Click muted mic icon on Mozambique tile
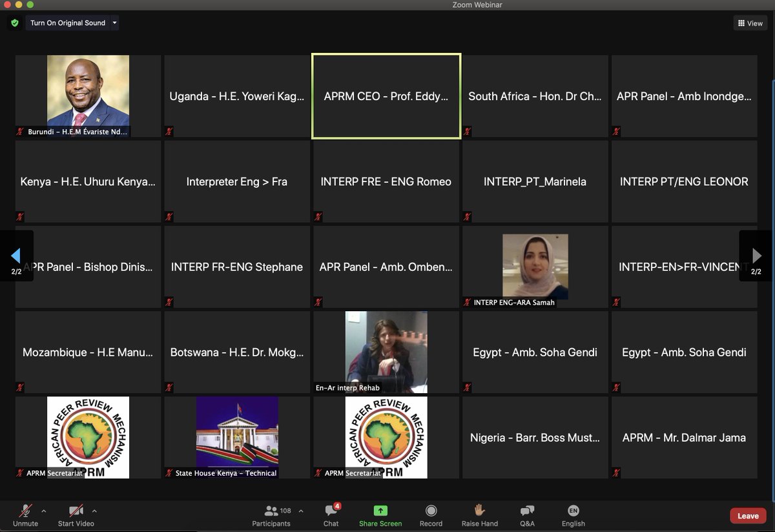The image size is (775, 532). 21,387
